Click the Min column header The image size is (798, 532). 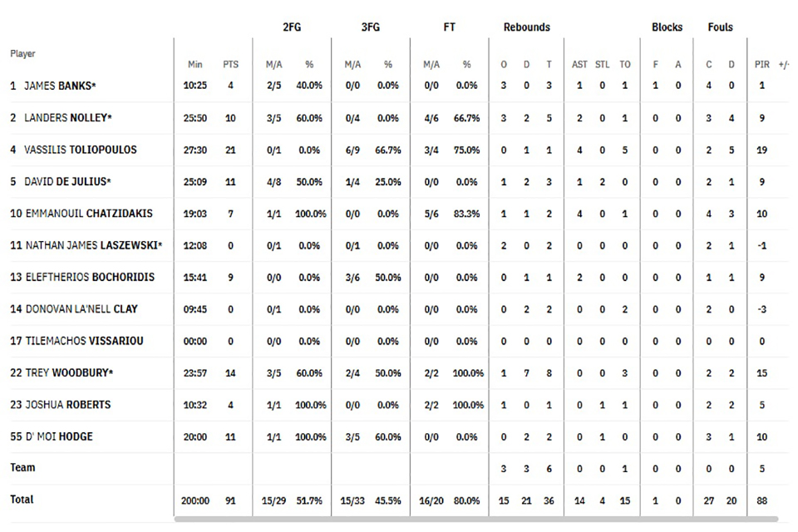[x=195, y=65]
